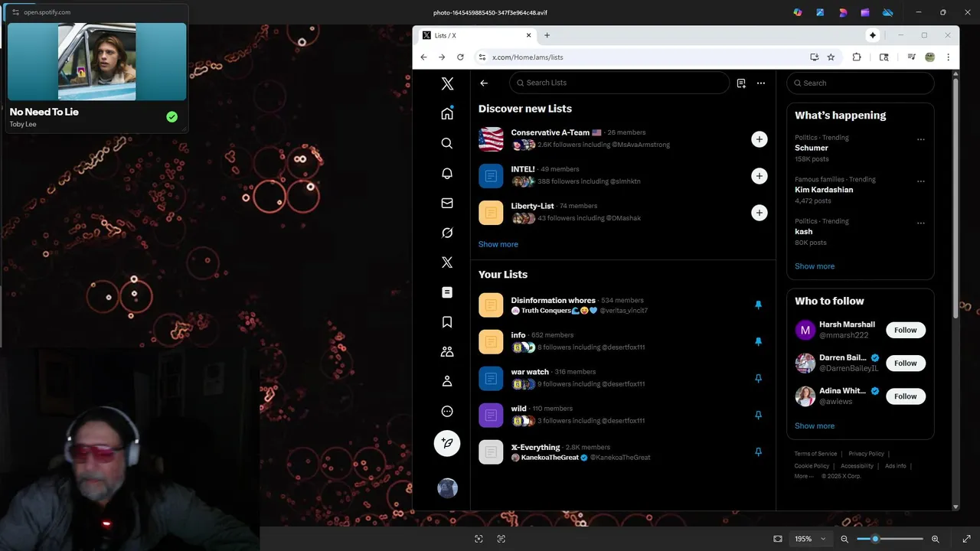
Task: Click the round Post compose button
Action: 447,443
